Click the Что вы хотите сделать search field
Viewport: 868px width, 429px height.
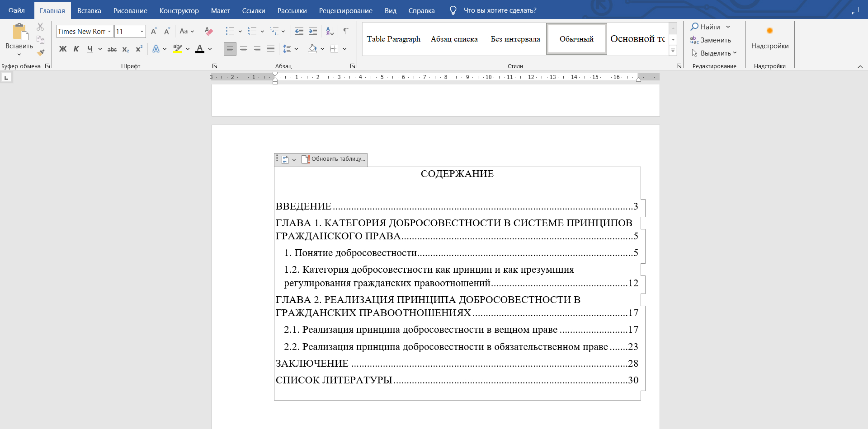click(500, 10)
